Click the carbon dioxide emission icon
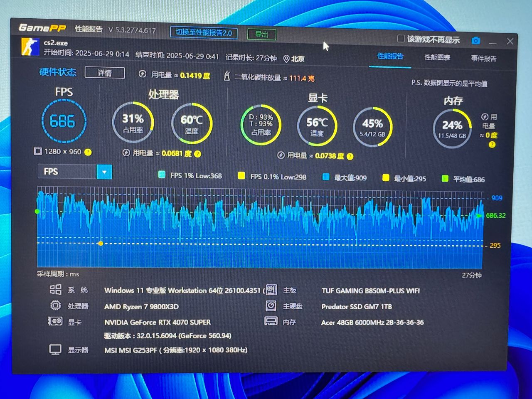Image resolution: width=532 pixels, height=399 pixels. tap(227, 76)
